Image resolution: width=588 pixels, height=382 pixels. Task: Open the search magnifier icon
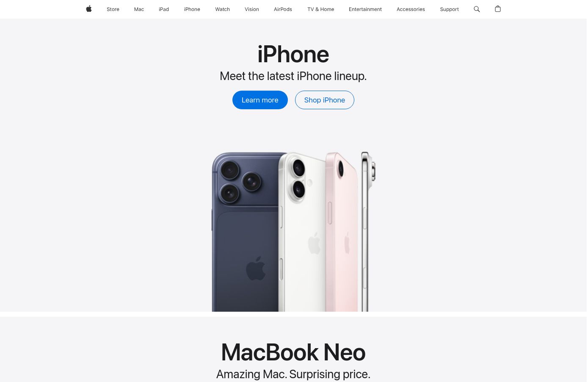[x=477, y=9]
